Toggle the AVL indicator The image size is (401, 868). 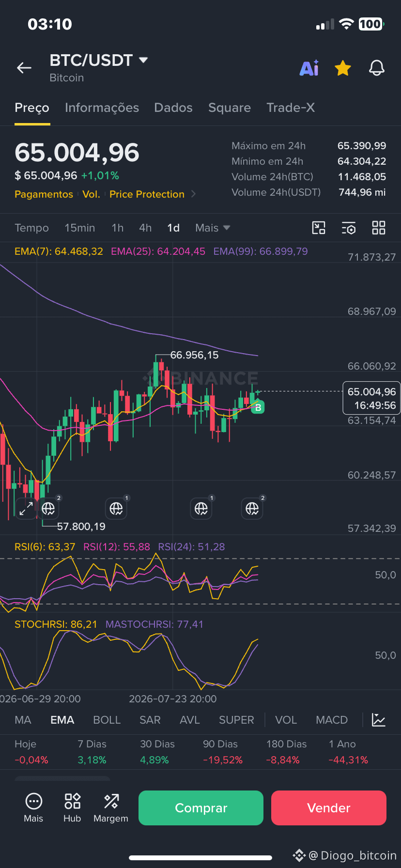(190, 720)
